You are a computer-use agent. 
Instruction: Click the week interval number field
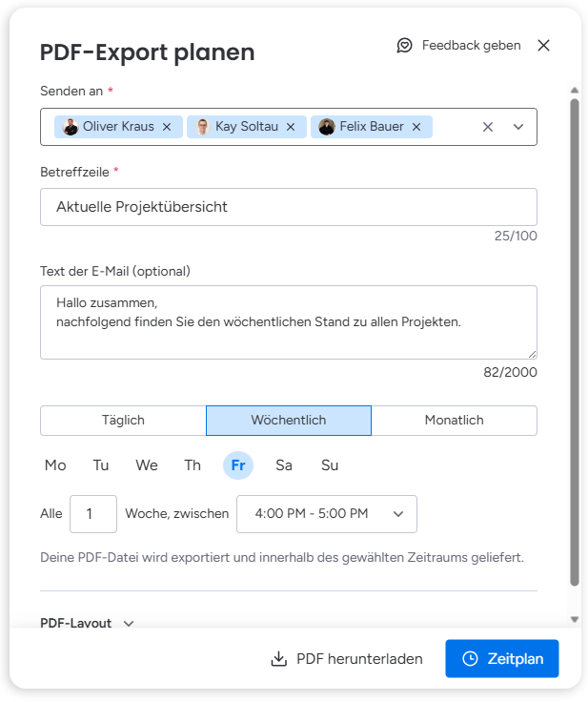[x=93, y=514]
